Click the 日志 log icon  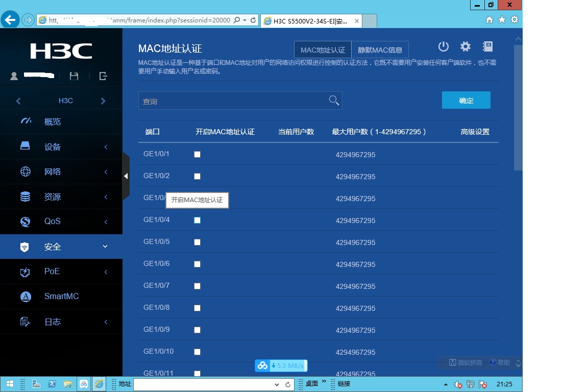pyautogui.click(x=24, y=322)
